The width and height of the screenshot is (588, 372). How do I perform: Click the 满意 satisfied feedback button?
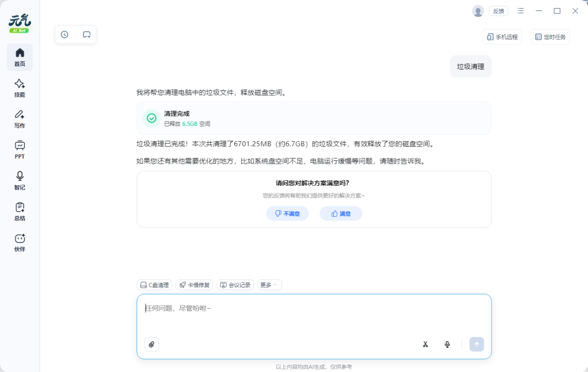click(341, 213)
